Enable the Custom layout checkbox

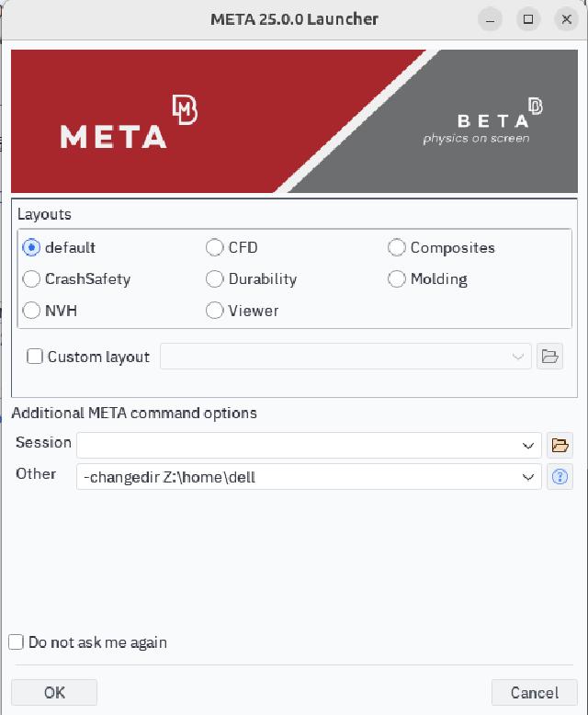click(35, 357)
